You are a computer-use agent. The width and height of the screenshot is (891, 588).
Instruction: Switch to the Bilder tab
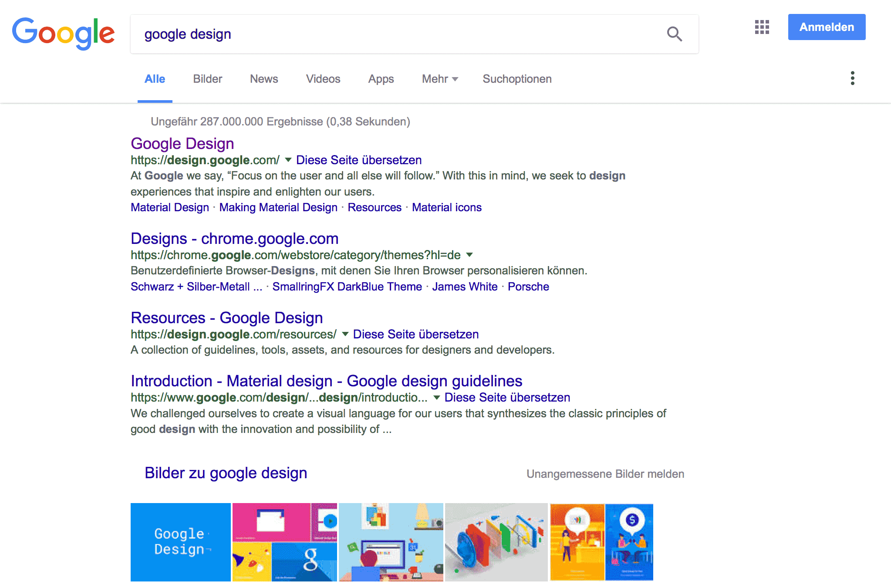208,79
